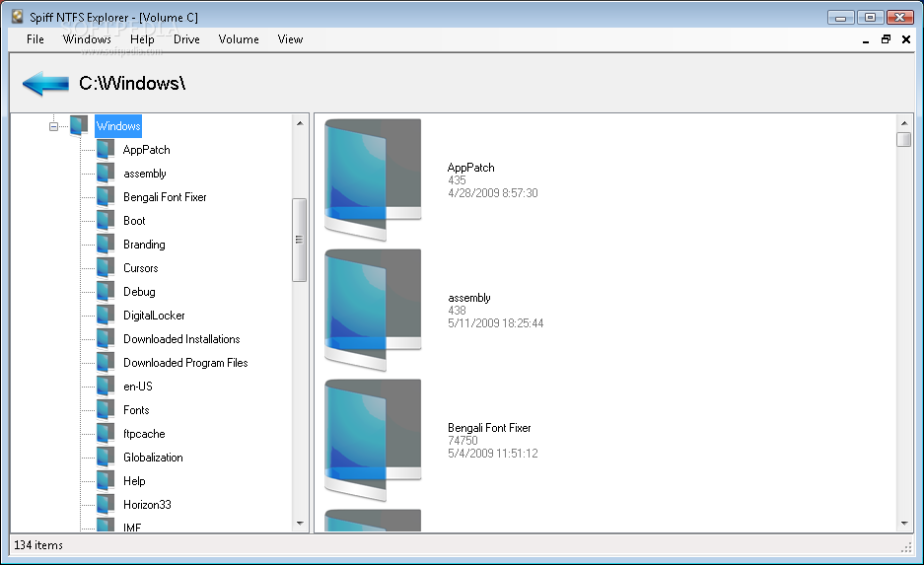Click the ftpcache folder icon in tree

(x=106, y=433)
